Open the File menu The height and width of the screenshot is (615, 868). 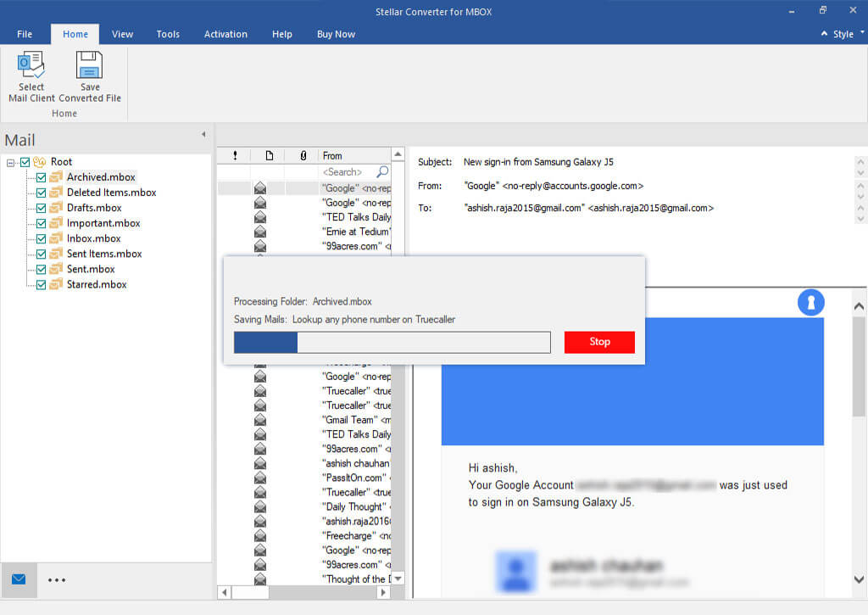point(25,34)
